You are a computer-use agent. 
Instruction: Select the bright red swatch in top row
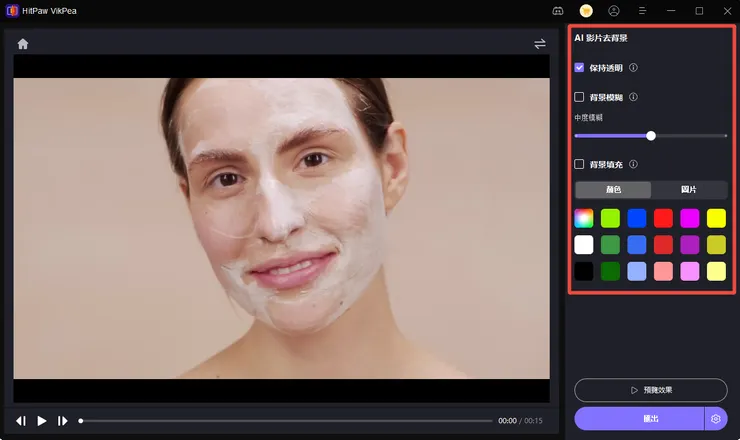pyautogui.click(x=663, y=219)
